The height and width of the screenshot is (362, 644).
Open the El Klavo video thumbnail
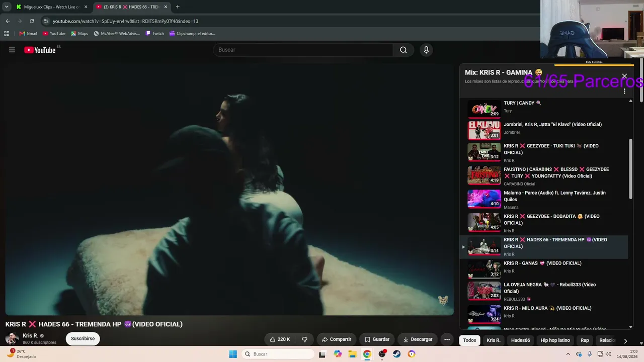click(x=484, y=130)
